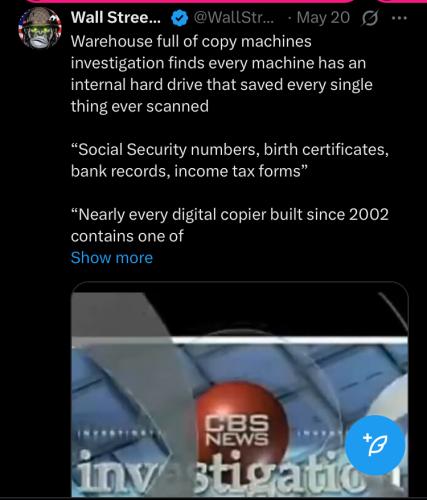The image size is (427, 500).
Task: Click the blue verified checkmark badge
Action: (x=180, y=18)
